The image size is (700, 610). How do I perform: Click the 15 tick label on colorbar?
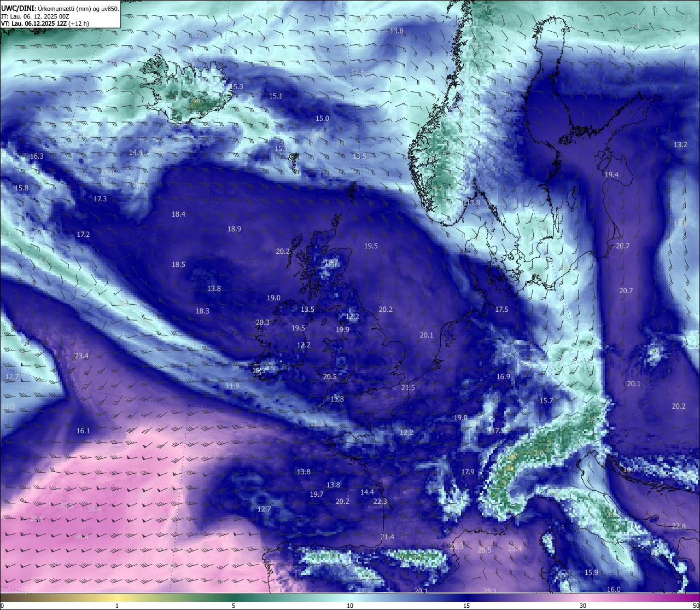tap(466, 606)
